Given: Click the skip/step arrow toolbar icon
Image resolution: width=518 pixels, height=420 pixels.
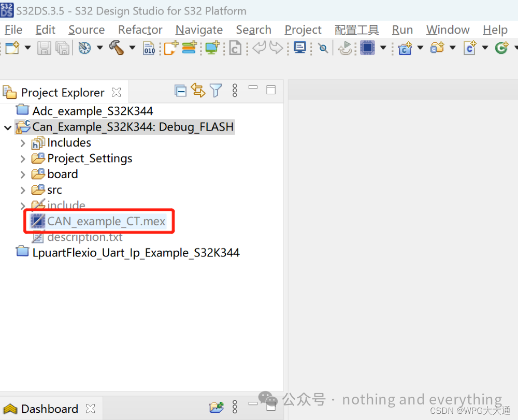Looking at the screenshot, I should coord(345,48).
